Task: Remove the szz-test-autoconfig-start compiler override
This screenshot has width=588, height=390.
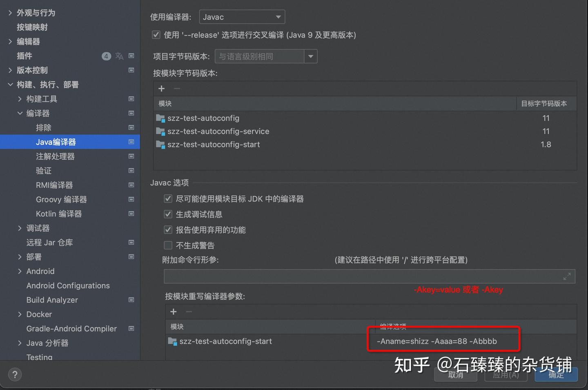Action: [x=188, y=312]
